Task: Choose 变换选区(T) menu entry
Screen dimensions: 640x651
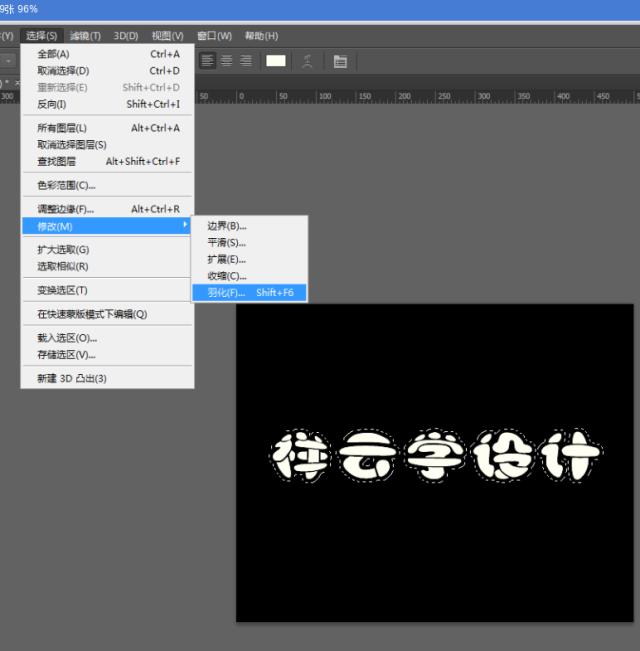Action: 107,290
